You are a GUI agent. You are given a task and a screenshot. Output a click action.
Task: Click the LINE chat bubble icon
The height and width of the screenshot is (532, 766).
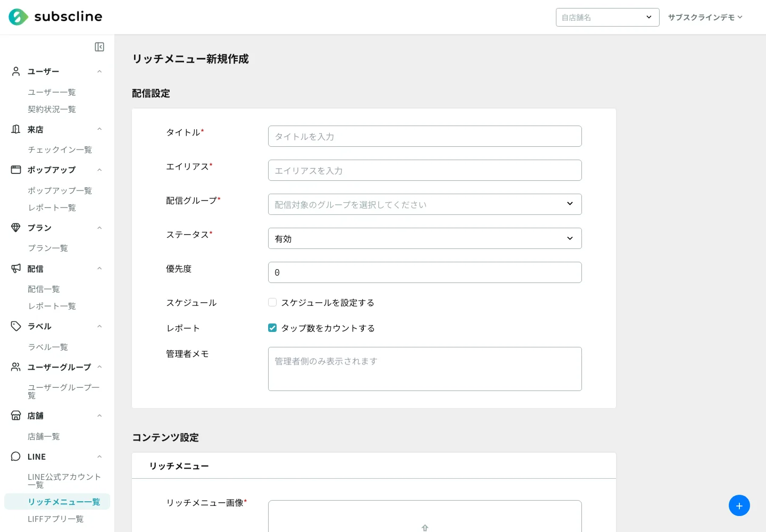pos(16,456)
